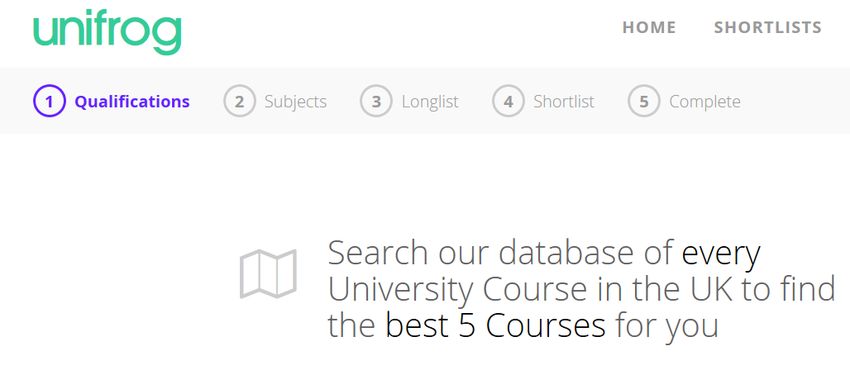Click the step 2 circle icon
Image resolution: width=850 pixels, height=375 pixels.
click(240, 101)
